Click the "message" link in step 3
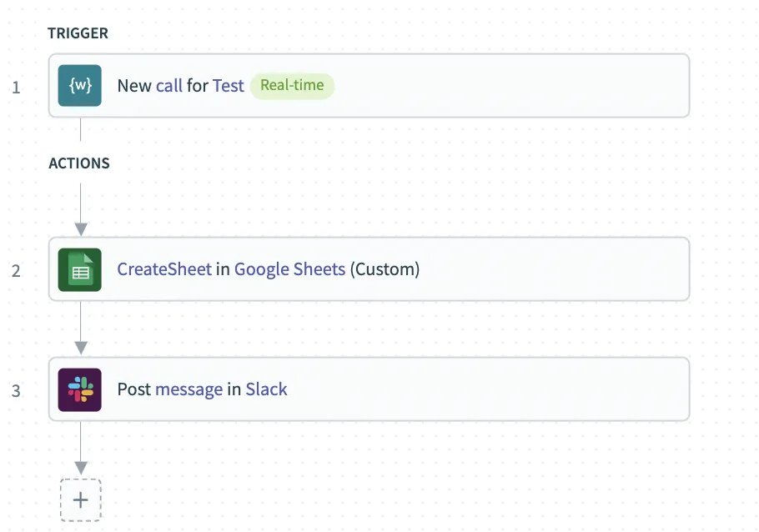The width and height of the screenshot is (759, 532). 188,389
